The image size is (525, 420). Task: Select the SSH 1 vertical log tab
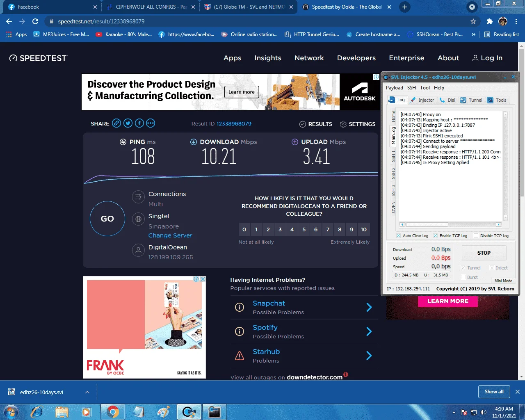393,156
